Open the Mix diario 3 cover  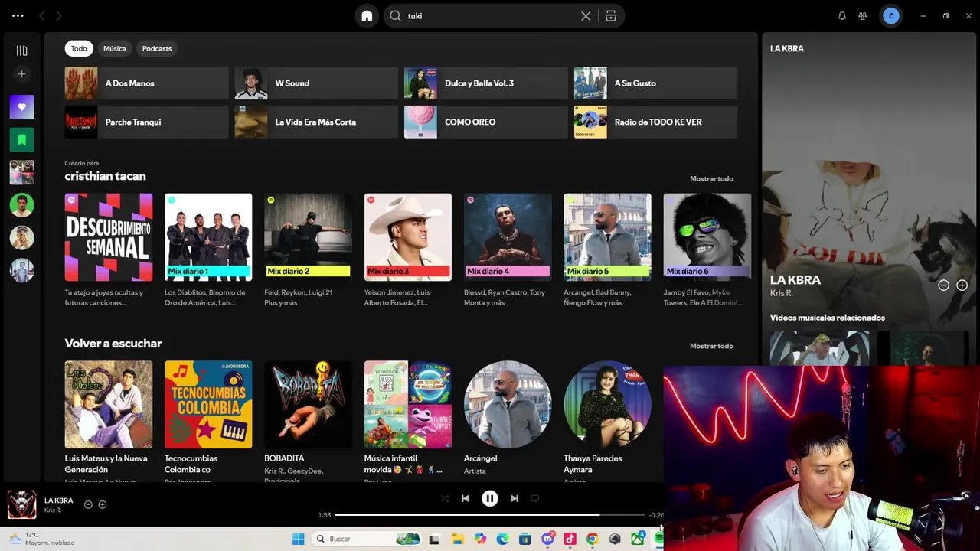tap(408, 237)
